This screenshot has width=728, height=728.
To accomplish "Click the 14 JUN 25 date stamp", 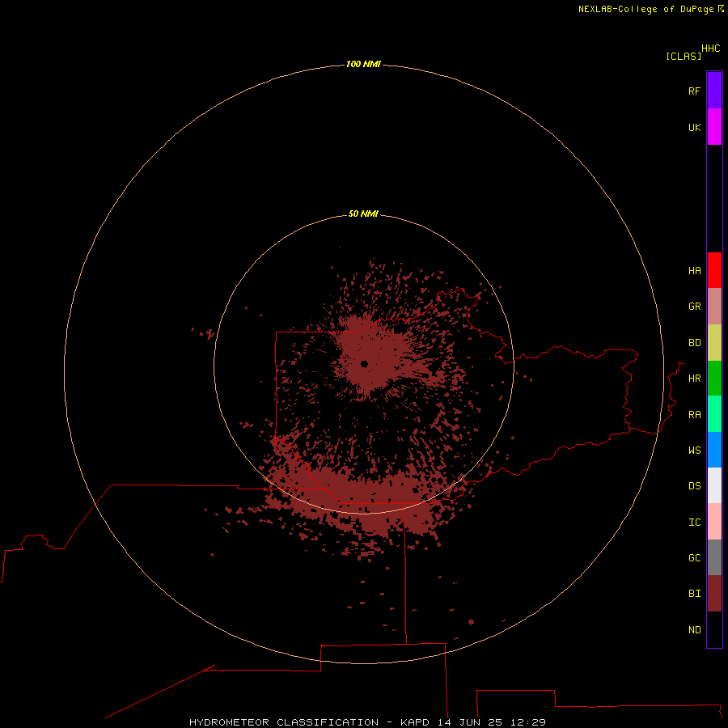I will (469, 722).
